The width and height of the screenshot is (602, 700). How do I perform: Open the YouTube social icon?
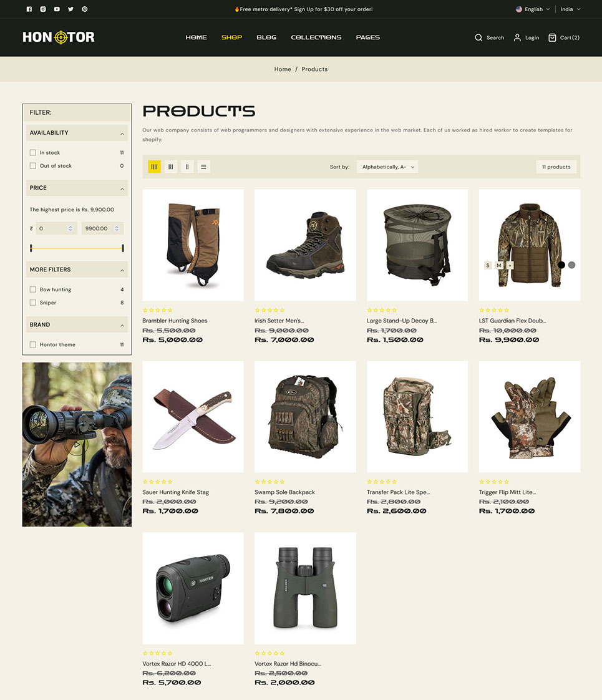pyautogui.click(x=57, y=9)
